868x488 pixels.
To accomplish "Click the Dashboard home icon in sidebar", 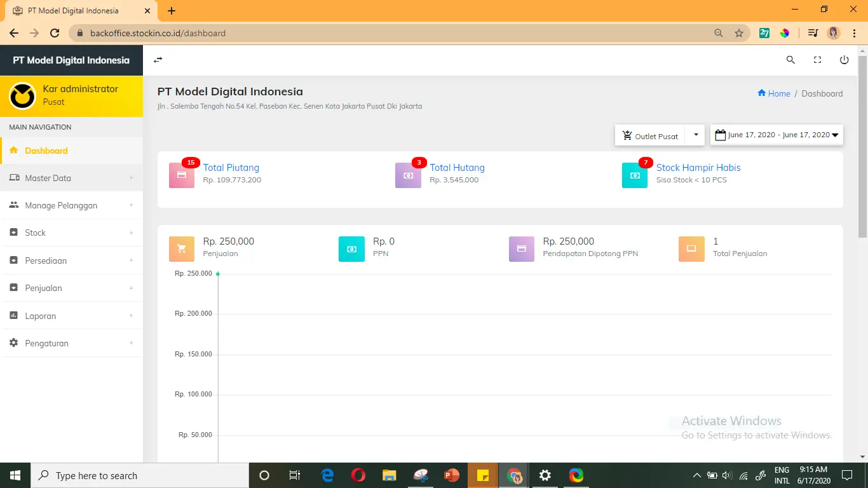I will [13, 150].
